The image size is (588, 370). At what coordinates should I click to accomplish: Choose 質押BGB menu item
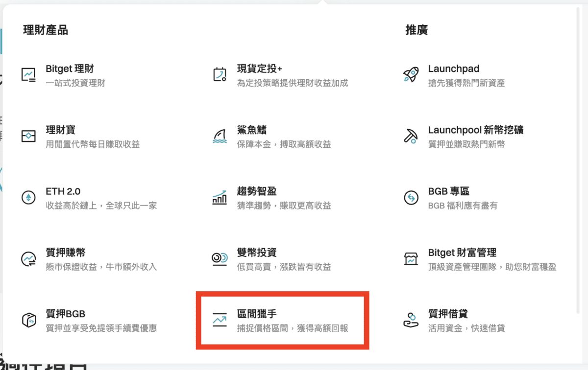[66, 314]
